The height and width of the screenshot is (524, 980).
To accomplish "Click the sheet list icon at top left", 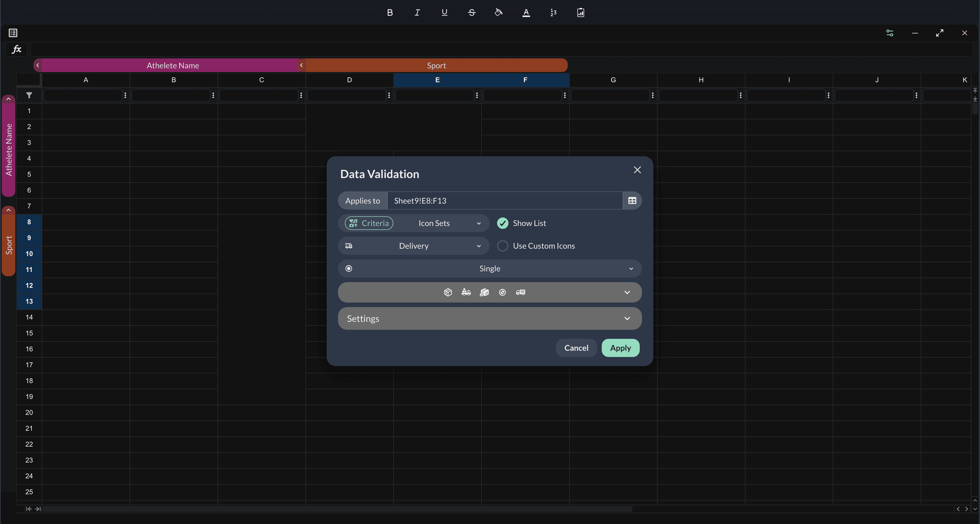I will 13,33.
